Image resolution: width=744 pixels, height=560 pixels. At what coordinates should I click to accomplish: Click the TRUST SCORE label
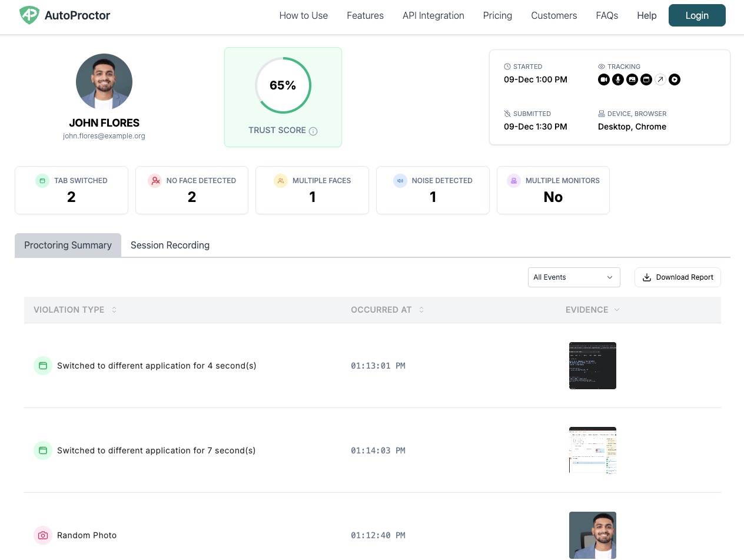coord(277,130)
